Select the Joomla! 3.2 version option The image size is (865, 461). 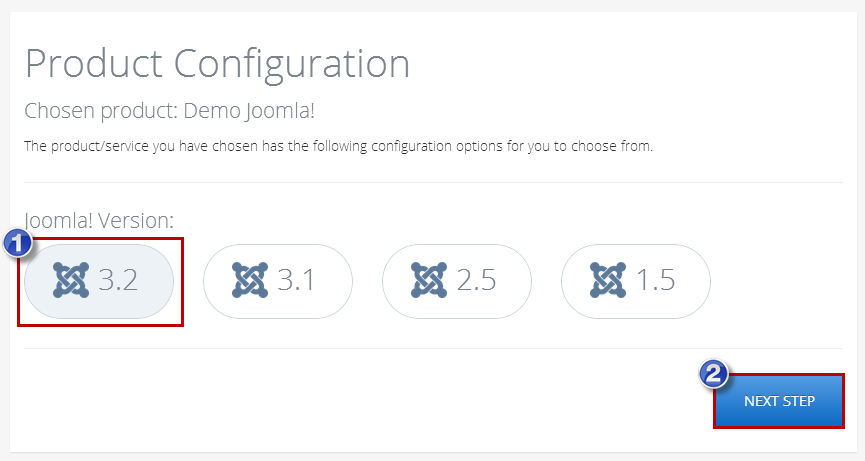(99, 281)
